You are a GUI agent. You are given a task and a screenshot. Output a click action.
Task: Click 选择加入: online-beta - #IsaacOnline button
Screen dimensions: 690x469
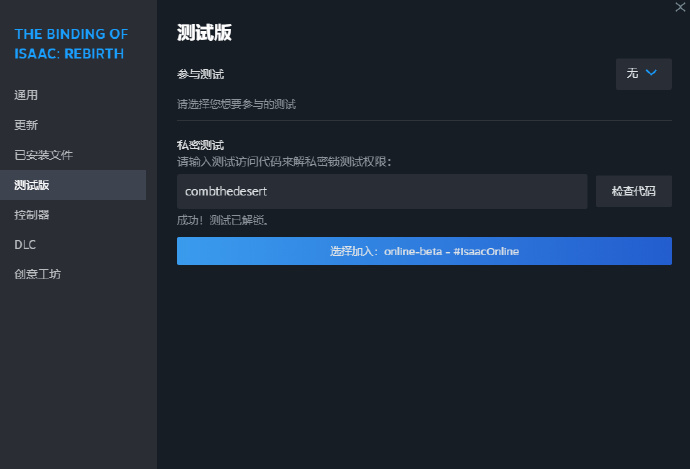pos(424,251)
